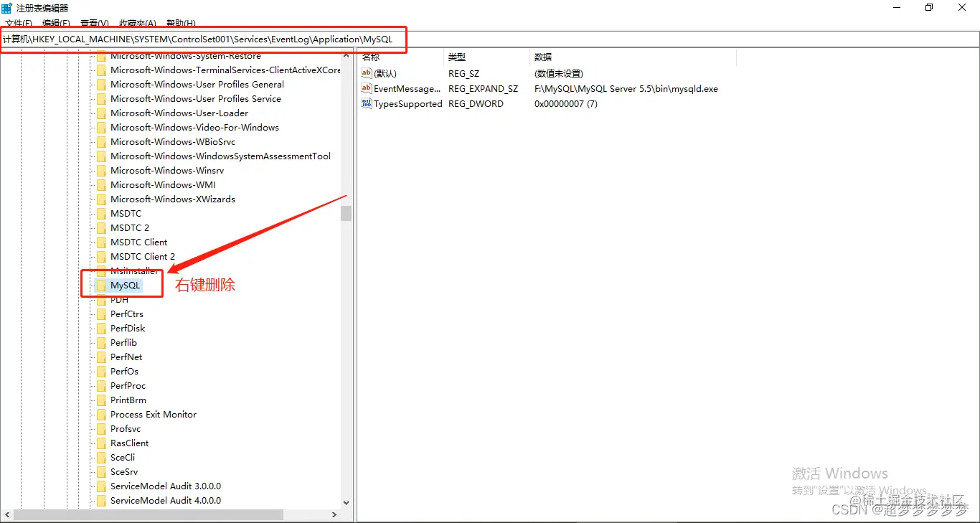Click the "REG_DWORD" type cell
The width and height of the screenshot is (980, 523).
pyautogui.click(x=476, y=104)
